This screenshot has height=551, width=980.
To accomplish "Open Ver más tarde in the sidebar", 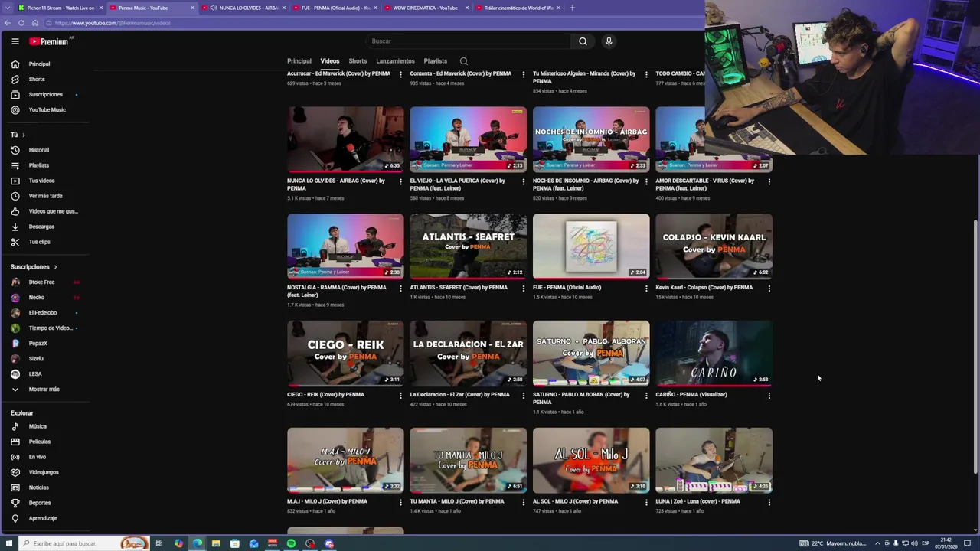I will (44, 196).
